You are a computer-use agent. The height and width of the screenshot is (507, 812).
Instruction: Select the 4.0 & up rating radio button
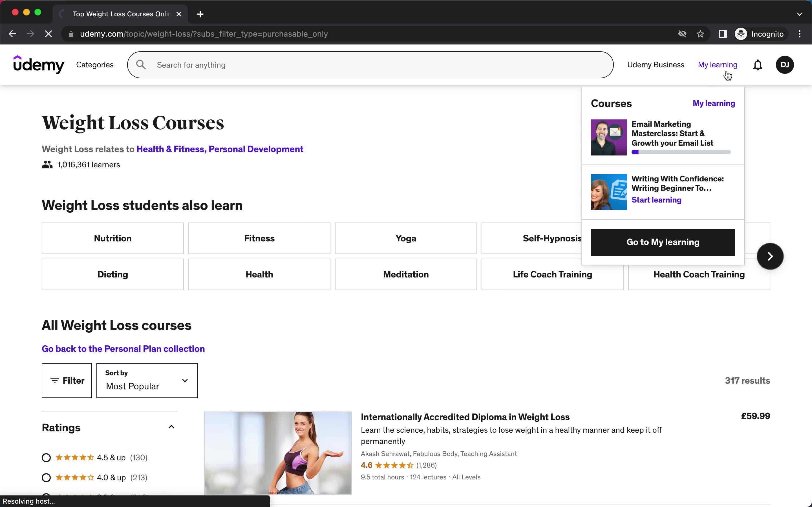click(x=46, y=477)
